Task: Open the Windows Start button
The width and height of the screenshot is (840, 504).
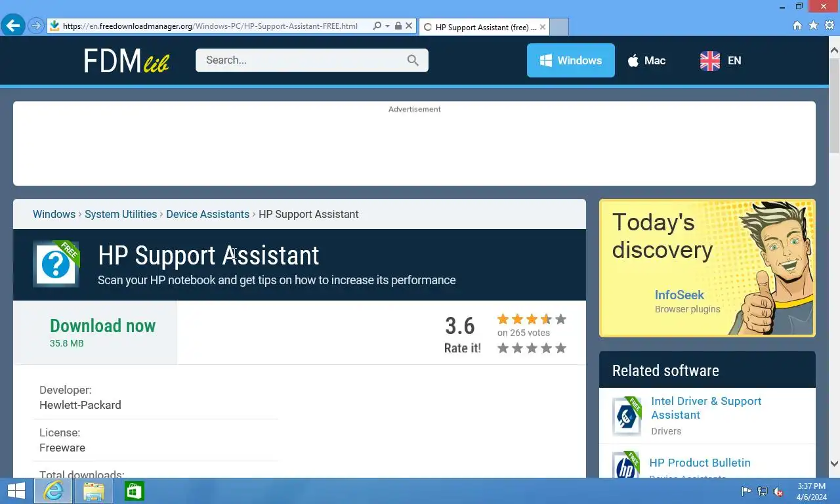Action: point(16,491)
